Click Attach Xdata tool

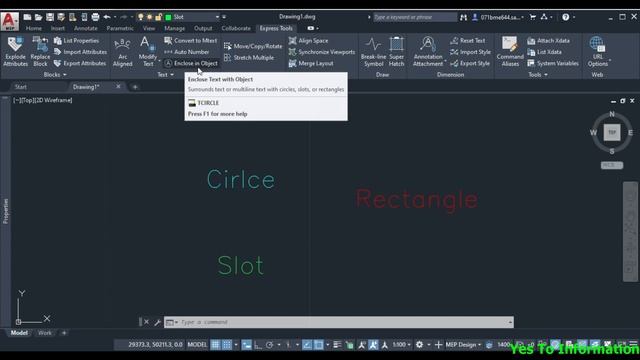click(548, 40)
